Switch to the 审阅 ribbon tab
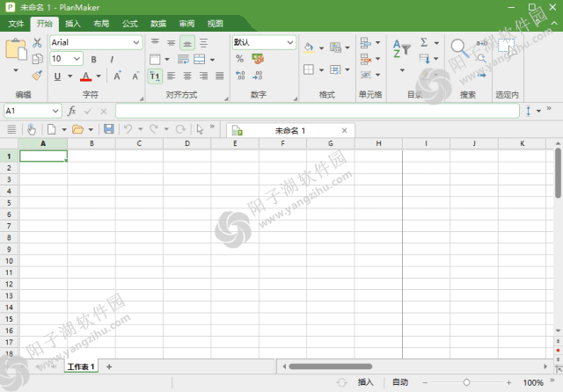The width and height of the screenshot is (563, 392). click(186, 24)
